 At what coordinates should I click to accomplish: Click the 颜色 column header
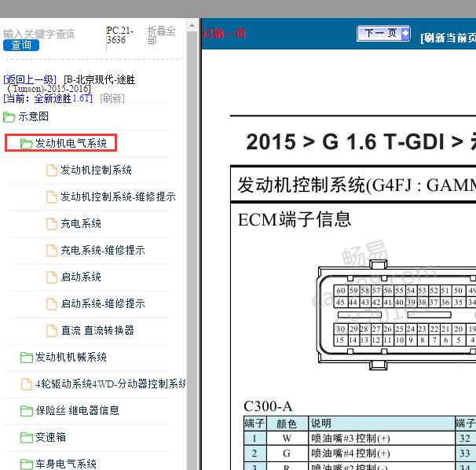(287, 424)
